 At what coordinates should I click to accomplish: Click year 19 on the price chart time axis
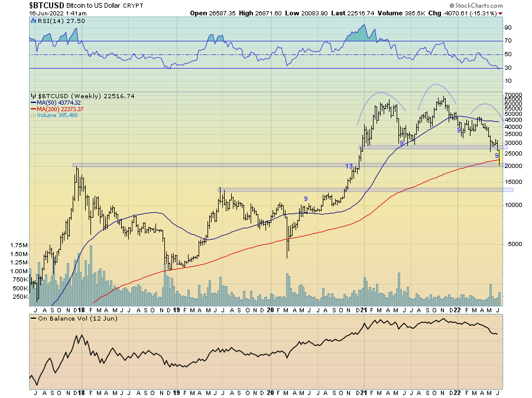[176, 310]
